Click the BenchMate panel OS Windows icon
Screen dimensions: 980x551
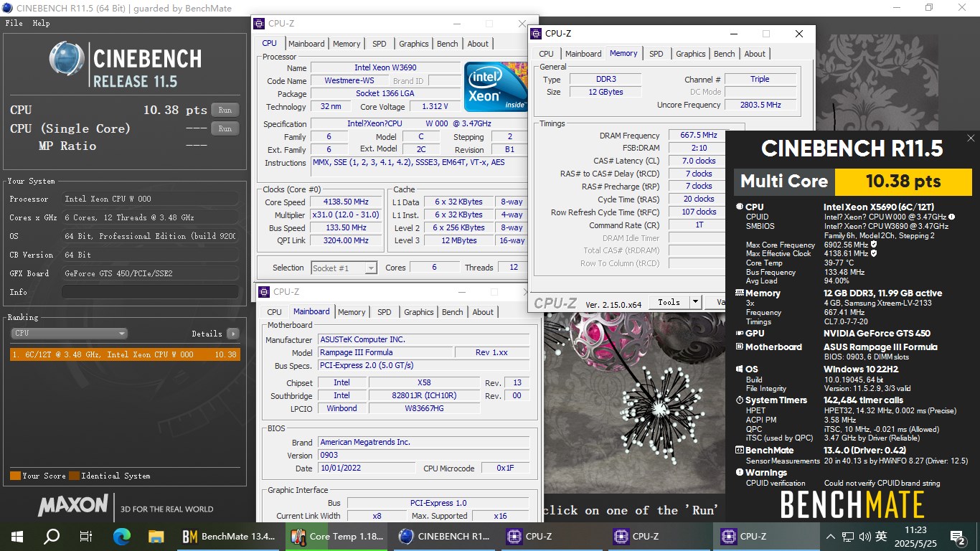click(740, 369)
